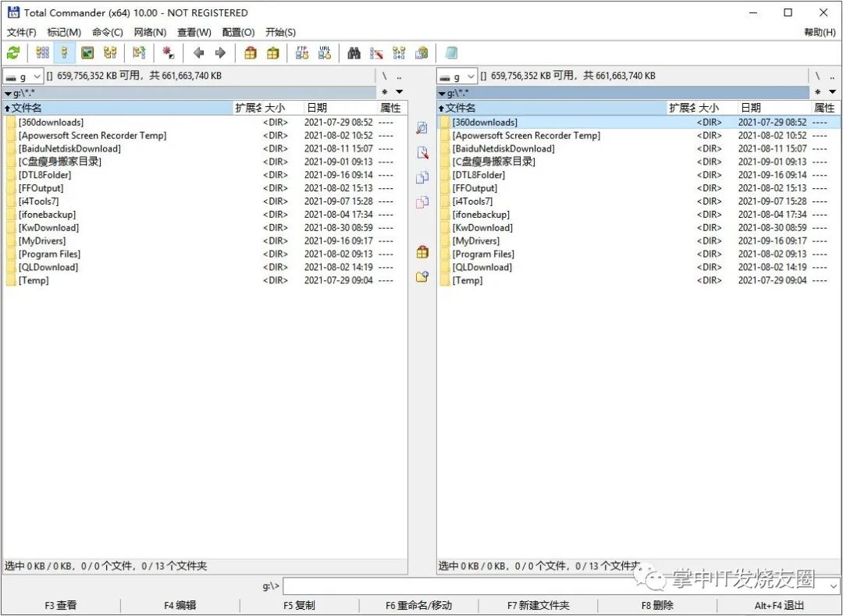843x616 pixels.
Task: Enable thumbnail view with the picture icon
Action: (x=87, y=52)
